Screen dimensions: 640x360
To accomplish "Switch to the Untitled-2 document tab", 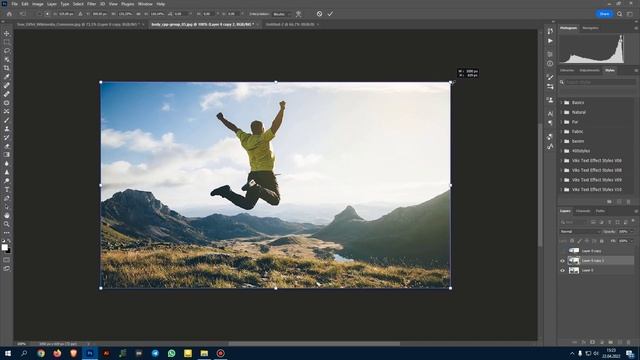I will [x=290, y=24].
